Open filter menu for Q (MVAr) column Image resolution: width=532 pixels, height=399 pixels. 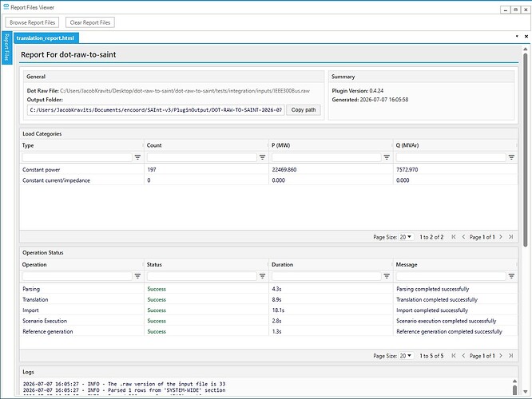(511, 157)
